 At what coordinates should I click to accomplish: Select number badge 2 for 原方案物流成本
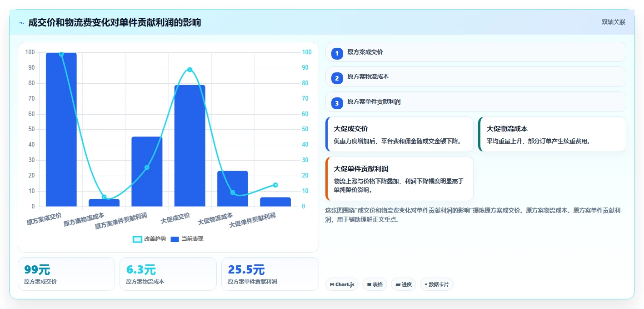[337, 78]
